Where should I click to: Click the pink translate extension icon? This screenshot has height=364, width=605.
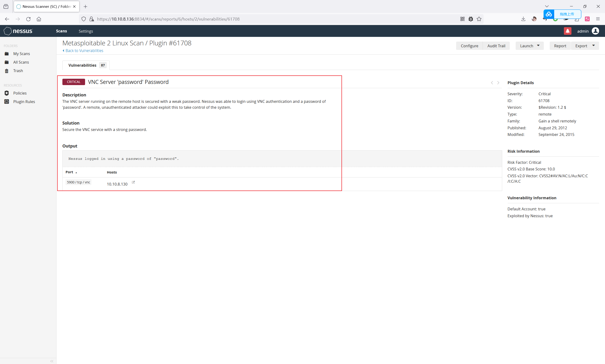click(587, 19)
